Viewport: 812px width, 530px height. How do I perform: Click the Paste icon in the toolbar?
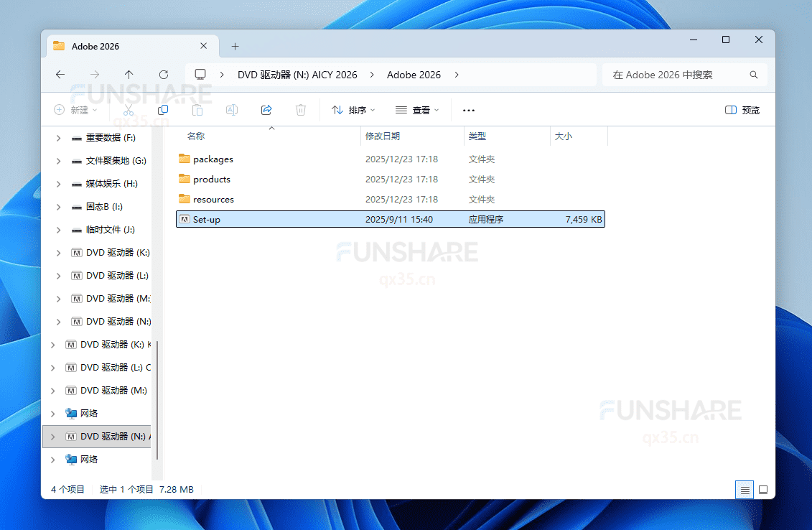197,109
